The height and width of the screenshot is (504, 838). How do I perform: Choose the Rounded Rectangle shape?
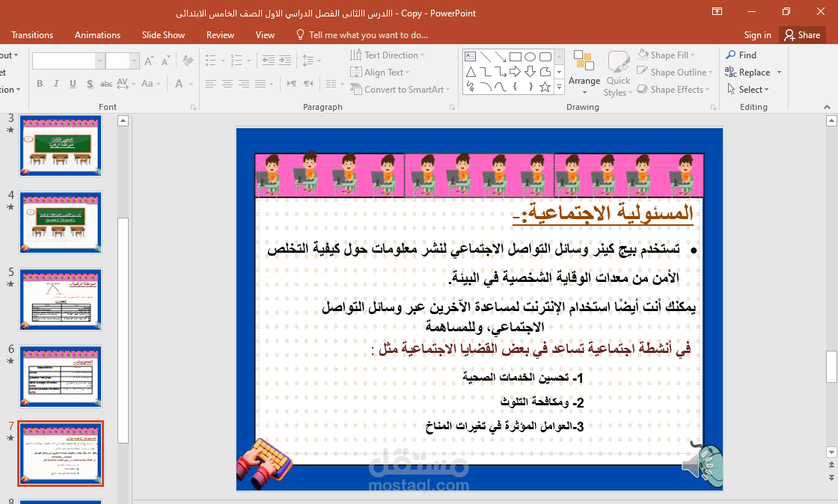click(x=545, y=57)
